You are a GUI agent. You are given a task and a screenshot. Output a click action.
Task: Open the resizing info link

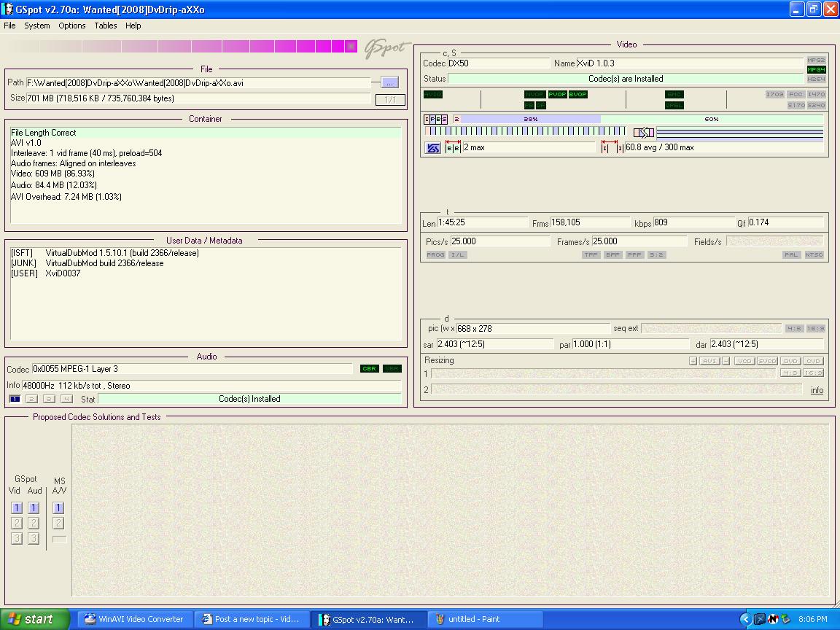click(817, 390)
